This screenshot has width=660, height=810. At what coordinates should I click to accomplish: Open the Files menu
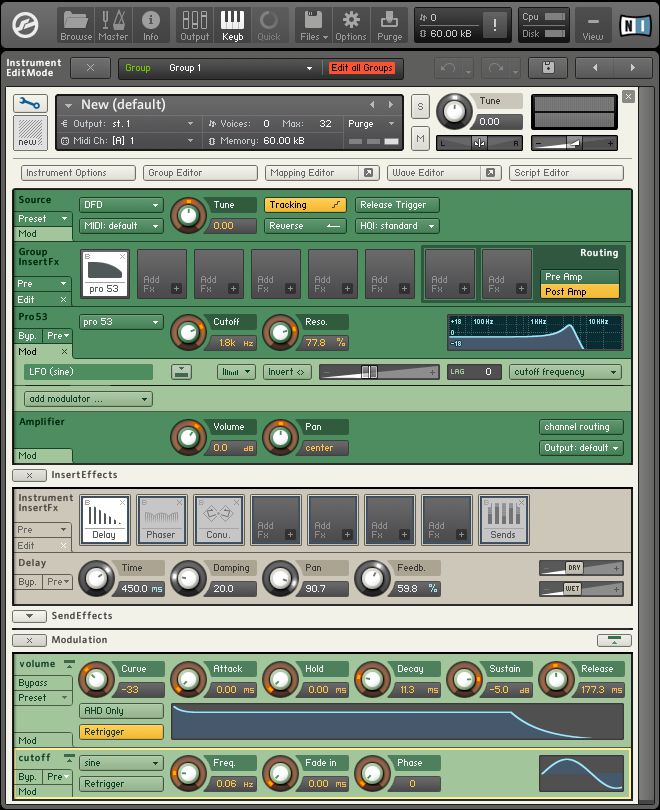click(313, 25)
